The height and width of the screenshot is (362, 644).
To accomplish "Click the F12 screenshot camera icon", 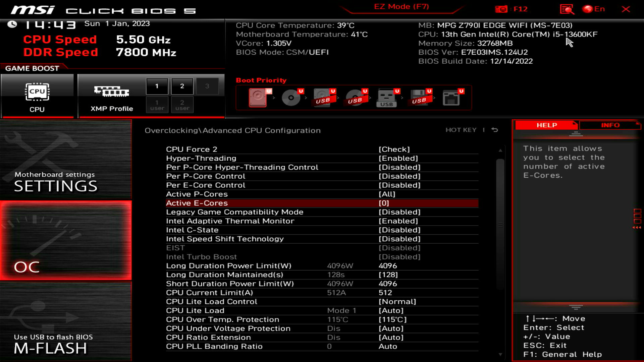I will tap(501, 9).
